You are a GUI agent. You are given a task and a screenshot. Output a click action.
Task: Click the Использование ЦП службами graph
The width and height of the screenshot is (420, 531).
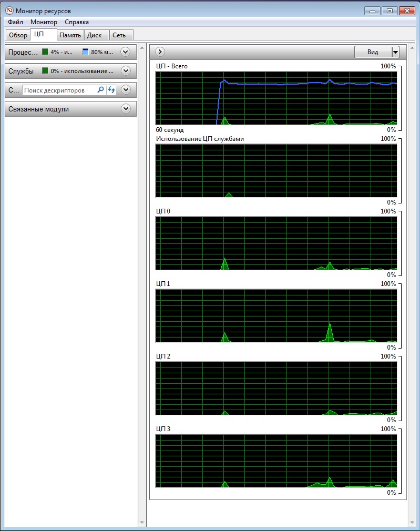tap(276, 171)
